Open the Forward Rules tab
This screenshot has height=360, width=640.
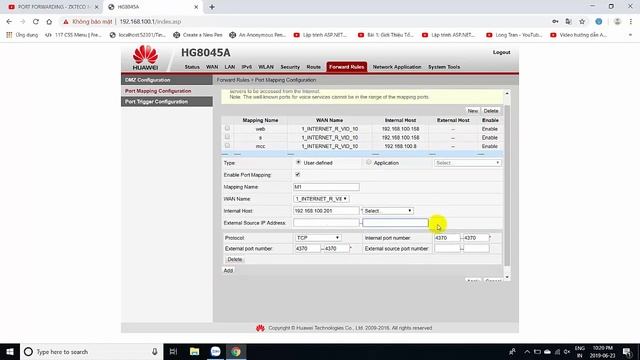(347, 67)
